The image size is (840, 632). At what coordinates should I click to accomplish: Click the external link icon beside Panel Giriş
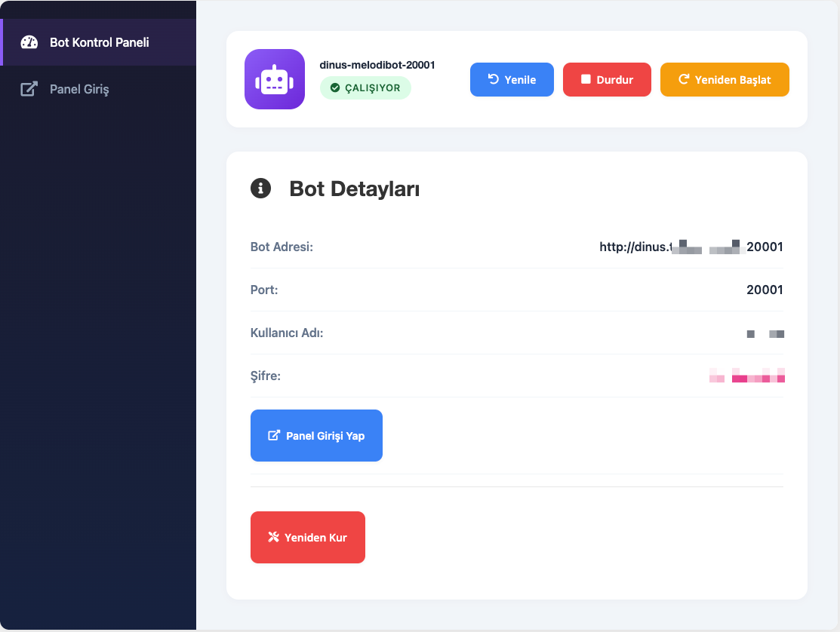pyautogui.click(x=29, y=89)
